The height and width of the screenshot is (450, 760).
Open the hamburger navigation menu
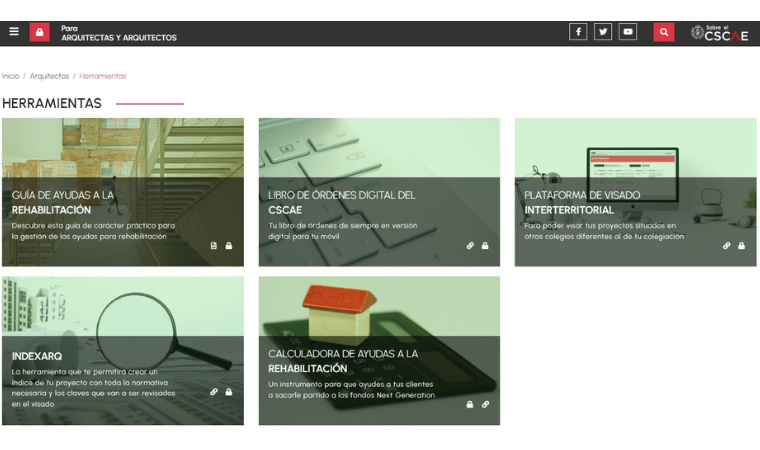tap(14, 32)
